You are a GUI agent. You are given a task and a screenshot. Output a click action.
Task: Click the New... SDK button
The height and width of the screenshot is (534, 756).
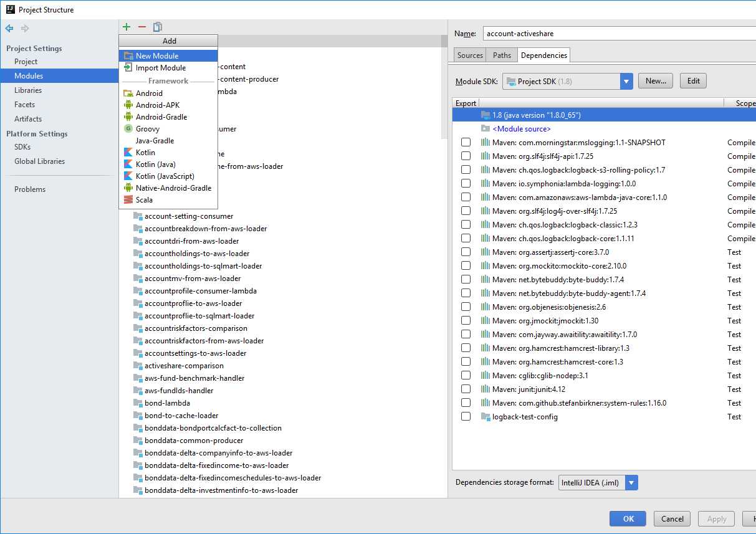point(656,81)
